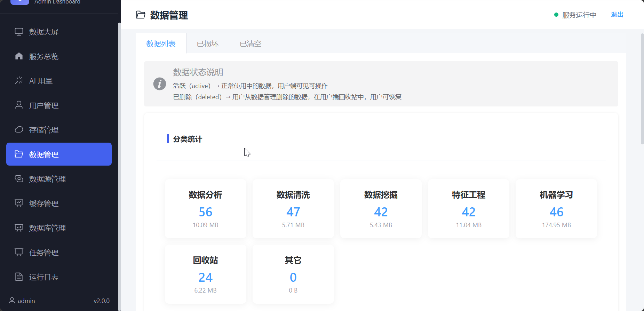644x311 pixels.
Task: Click the 存储管理 cloud icon
Action: [x=19, y=129]
